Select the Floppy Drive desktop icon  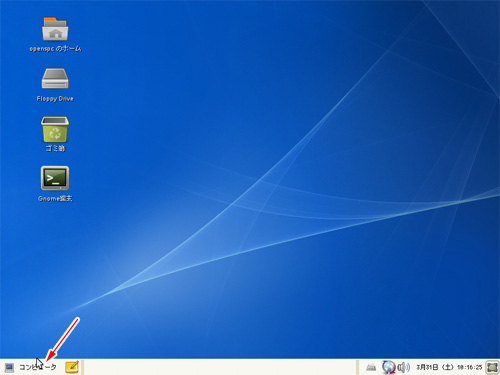[55, 78]
